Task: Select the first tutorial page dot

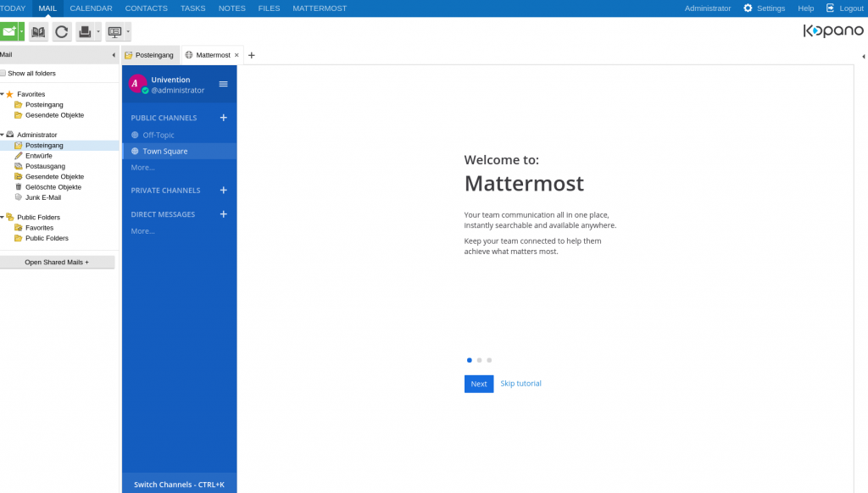Action: [x=470, y=360]
